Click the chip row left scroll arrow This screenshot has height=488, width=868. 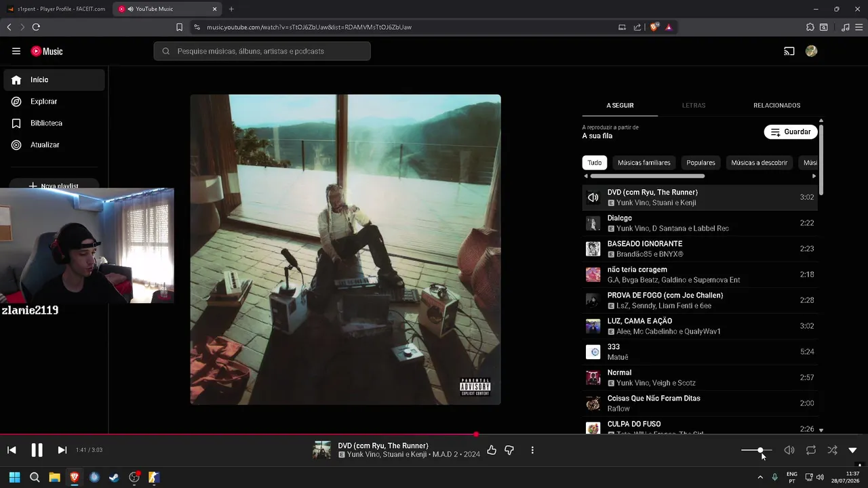pyautogui.click(x=586, y=176)
